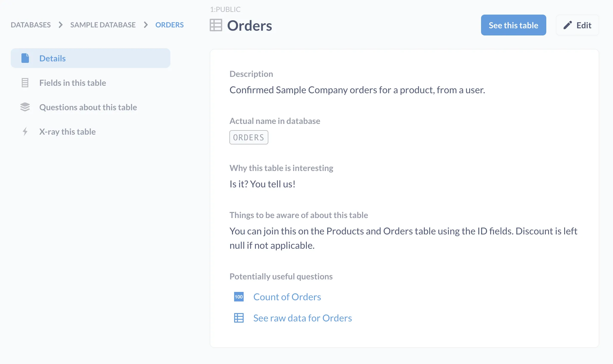Click the Details panel icon
This screenshot has height=364, width=613.
click(25, 57)
